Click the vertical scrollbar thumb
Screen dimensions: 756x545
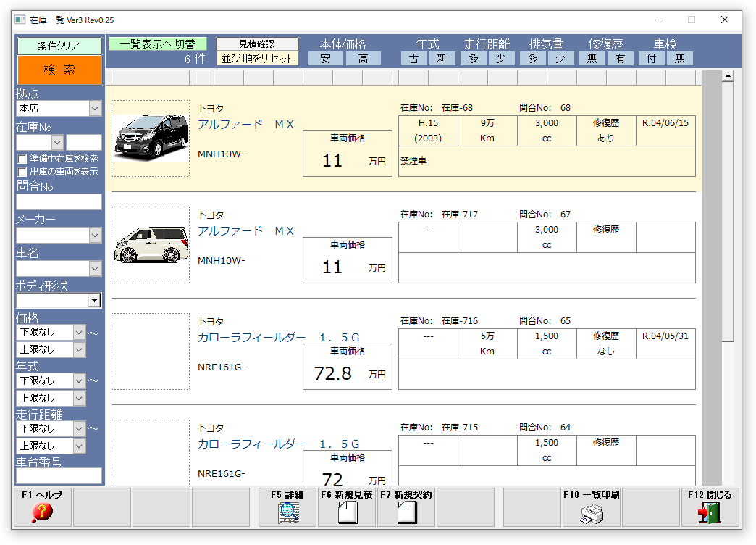pos(728,212)
